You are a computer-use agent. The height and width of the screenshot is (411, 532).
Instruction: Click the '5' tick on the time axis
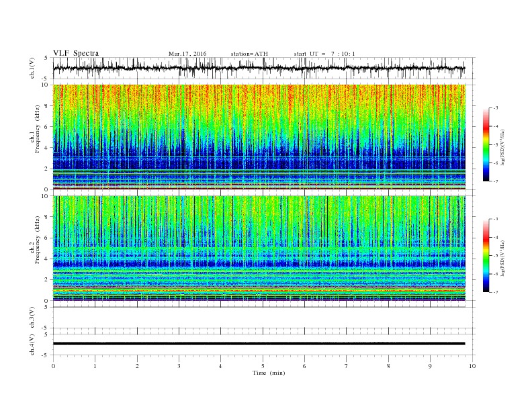[263, 366]
